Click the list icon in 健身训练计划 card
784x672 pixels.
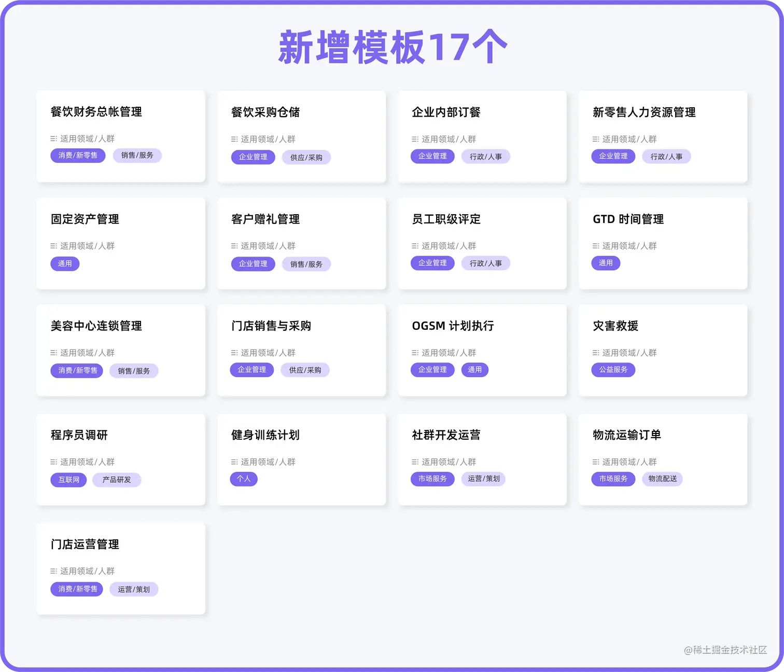tap(234, 462)
